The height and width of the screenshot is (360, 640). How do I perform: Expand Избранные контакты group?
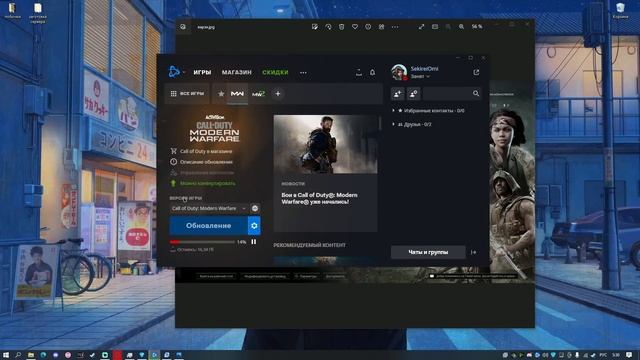[429, 111]
